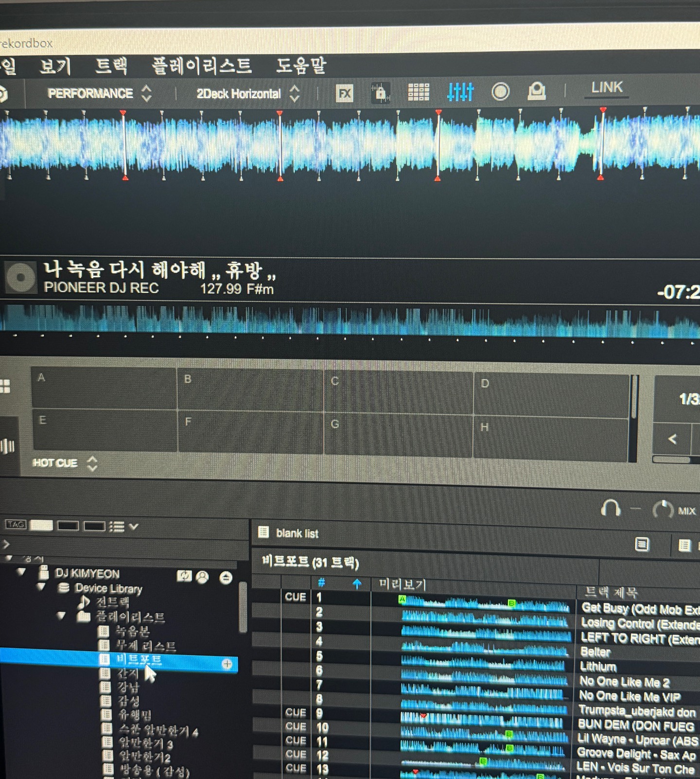Select the 비트포트 playlist

[x=139, y=659]
